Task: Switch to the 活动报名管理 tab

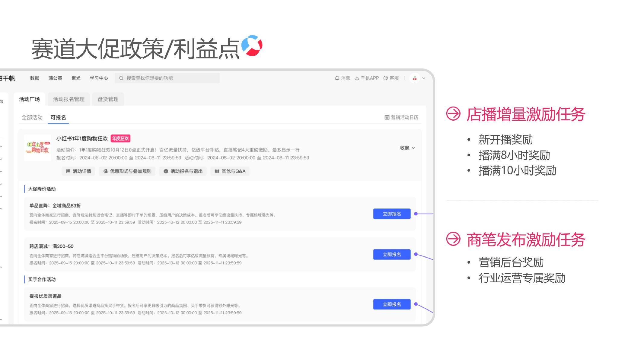Action: pos(69,99)
